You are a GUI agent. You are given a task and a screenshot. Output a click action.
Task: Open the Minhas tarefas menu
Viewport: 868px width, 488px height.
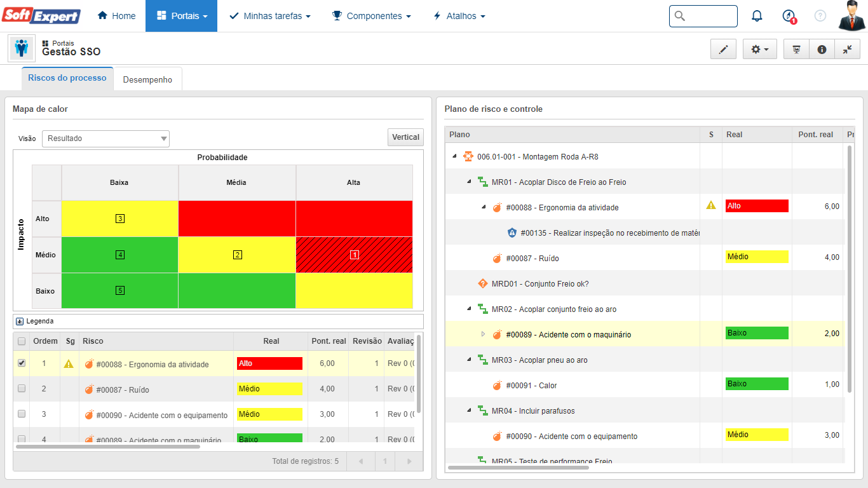[270, 16]
